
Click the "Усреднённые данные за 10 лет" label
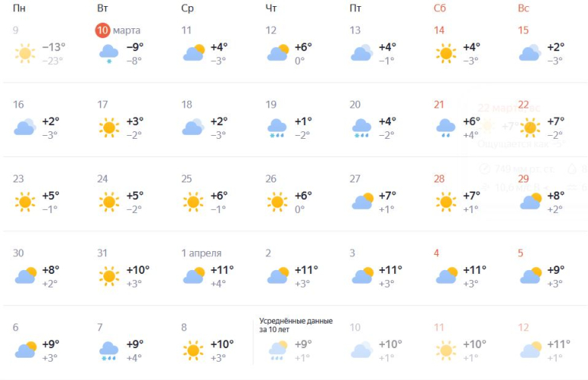coord(296,326)
